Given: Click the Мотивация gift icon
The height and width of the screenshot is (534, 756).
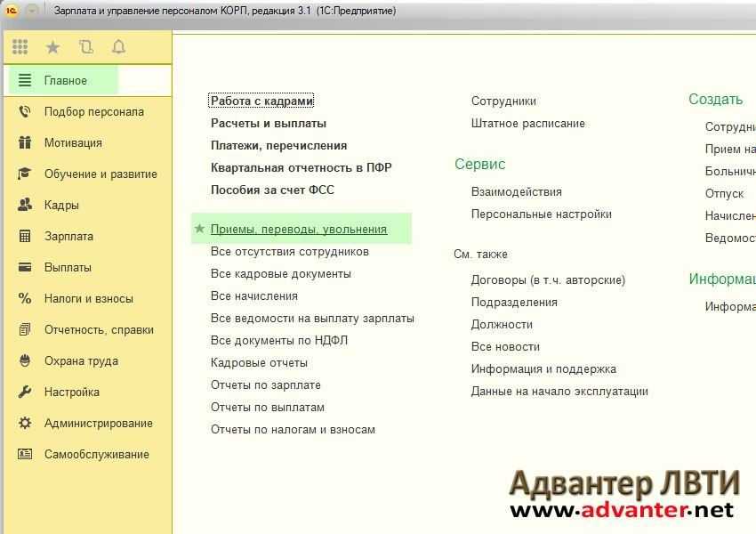Looking at the screenshot, I should [x=25, y=142].
